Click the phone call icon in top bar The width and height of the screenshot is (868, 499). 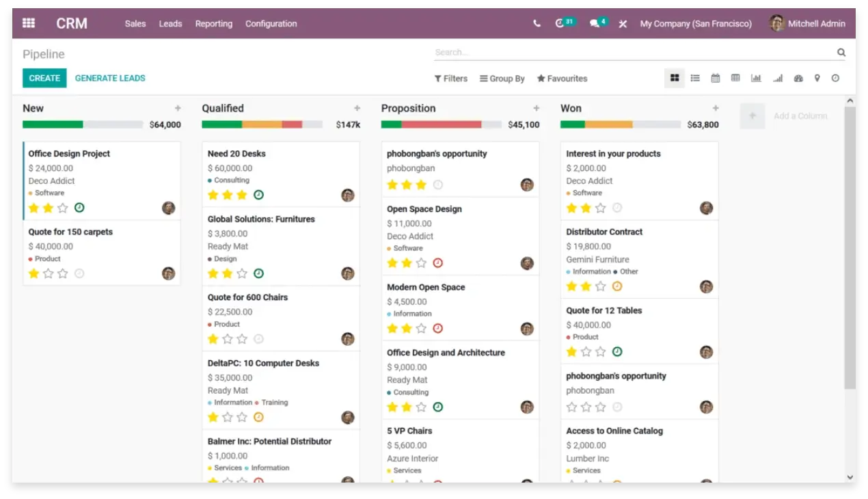[537, 23]
